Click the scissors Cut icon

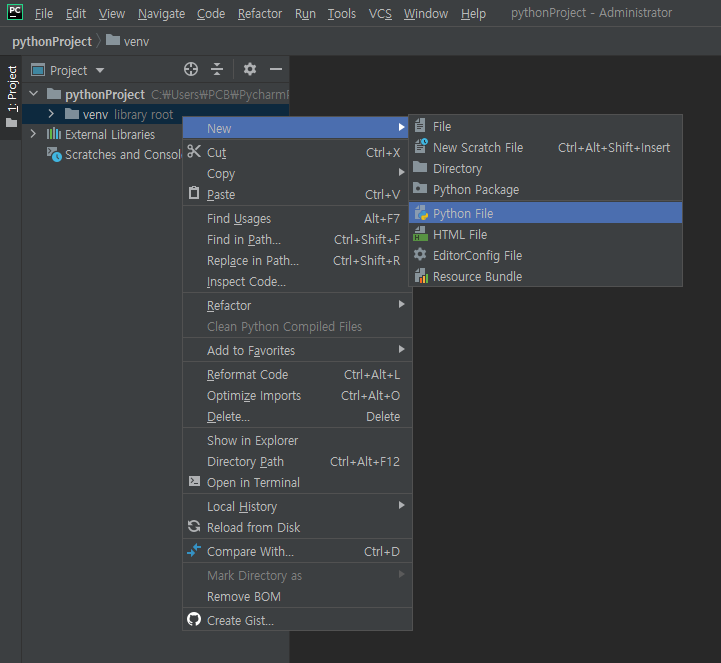click(x=194, y=151)
